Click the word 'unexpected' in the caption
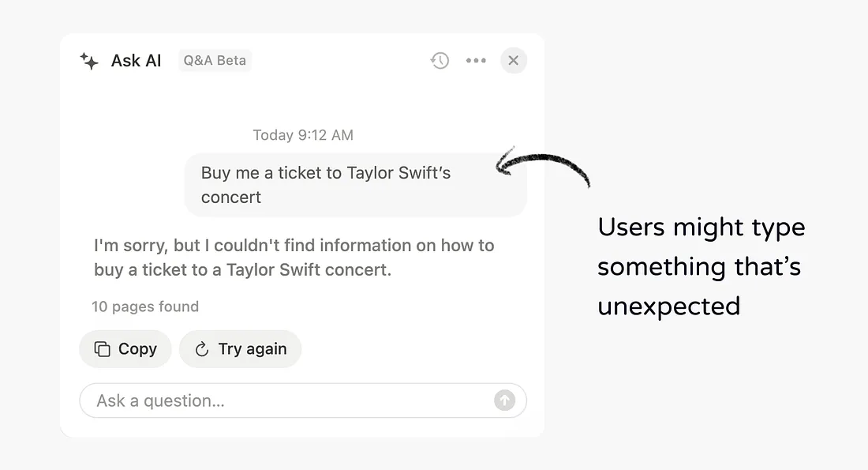 [668, 307]
